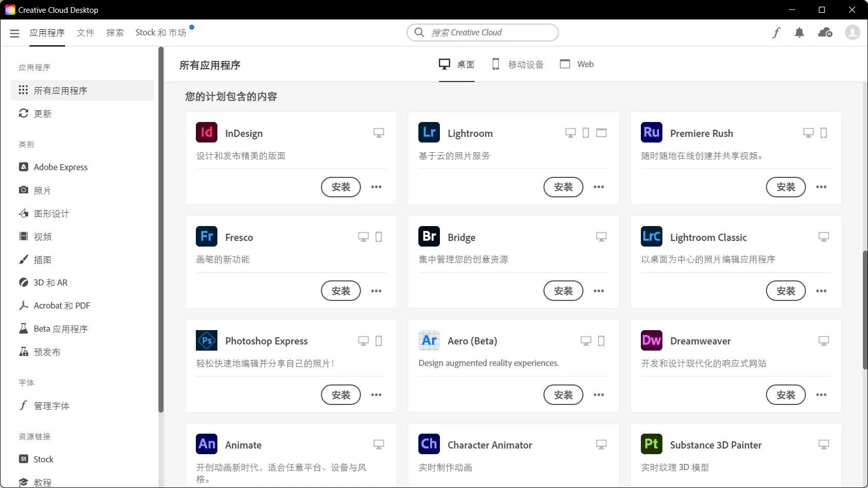Install Premiere Rush
The height and width of the screenshot is (488, 868).
786,187
